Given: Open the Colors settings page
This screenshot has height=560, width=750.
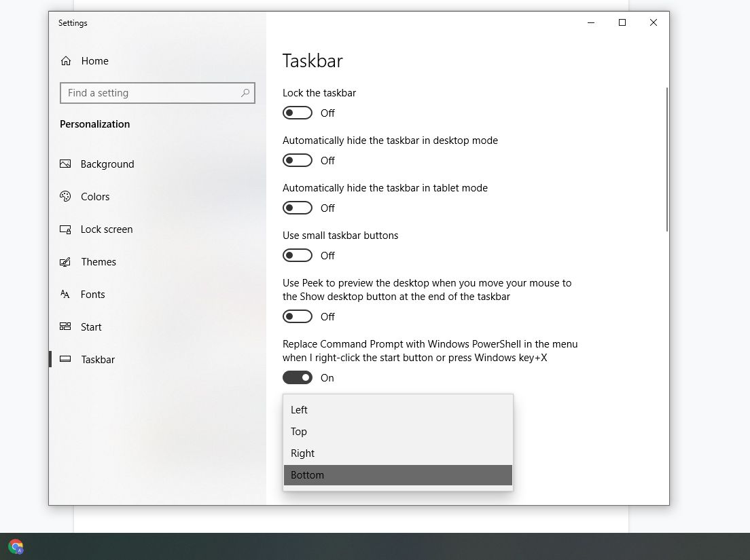Looking at the screenshot, I should pyautogui.click(x=95, y=196).
